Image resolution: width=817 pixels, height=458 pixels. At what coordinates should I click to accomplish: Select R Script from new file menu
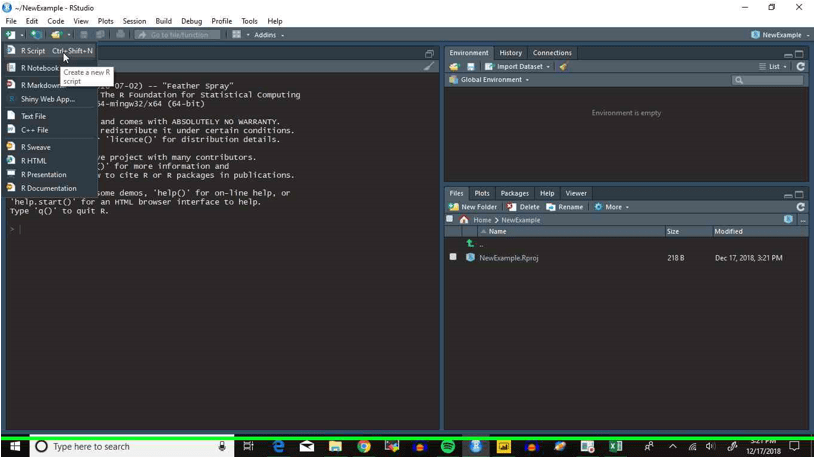point(50,51)
